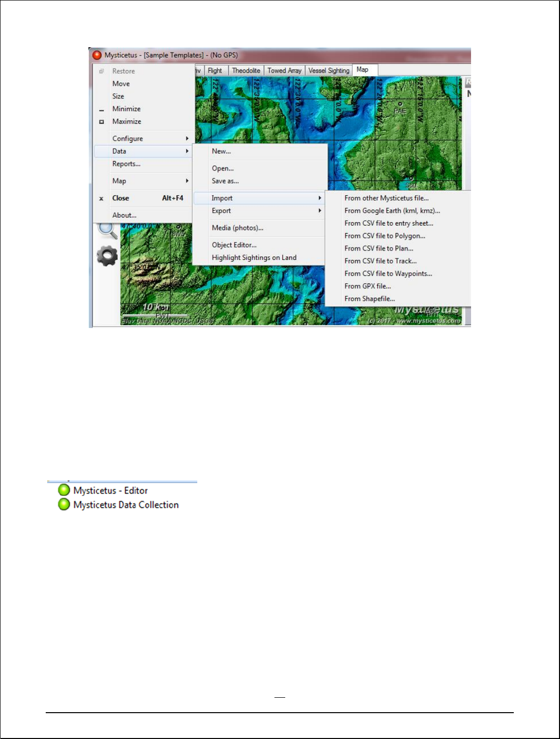Import From CSV file to Track...
The width and height of the screenshot is (560, 739).
pos(398,261)
